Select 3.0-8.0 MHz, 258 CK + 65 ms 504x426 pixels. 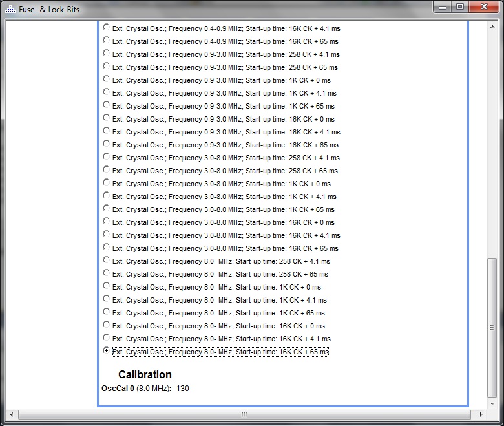(106, 170)
